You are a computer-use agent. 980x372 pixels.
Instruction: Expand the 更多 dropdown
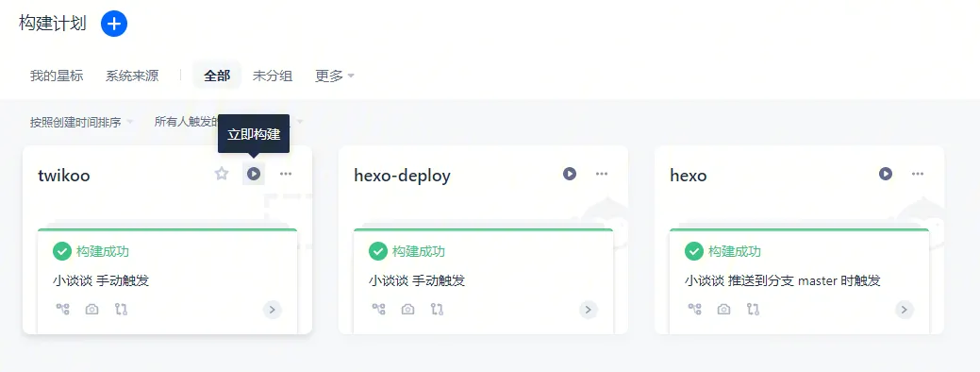tap(335, 76)
